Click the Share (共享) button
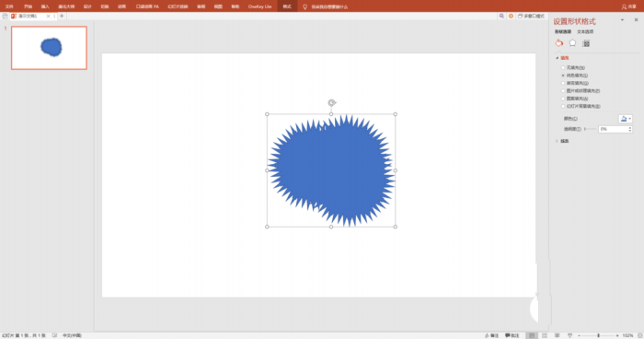Screen dimensions: 644x339 628,6
